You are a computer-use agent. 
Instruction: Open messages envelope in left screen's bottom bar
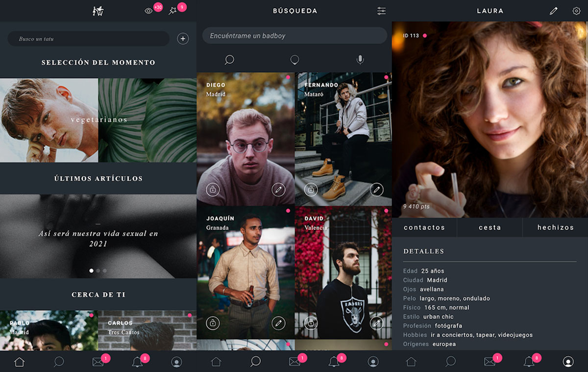click(x=98, y=362)
